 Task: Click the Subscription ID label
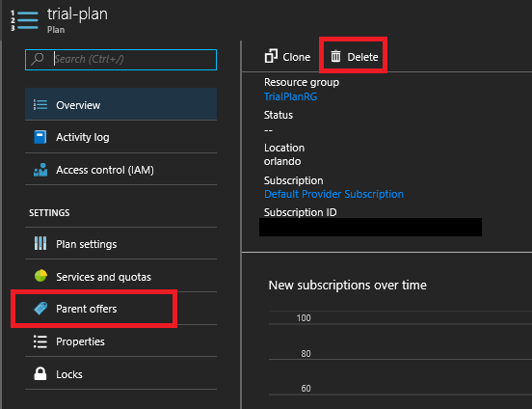(x=301, y=212)
